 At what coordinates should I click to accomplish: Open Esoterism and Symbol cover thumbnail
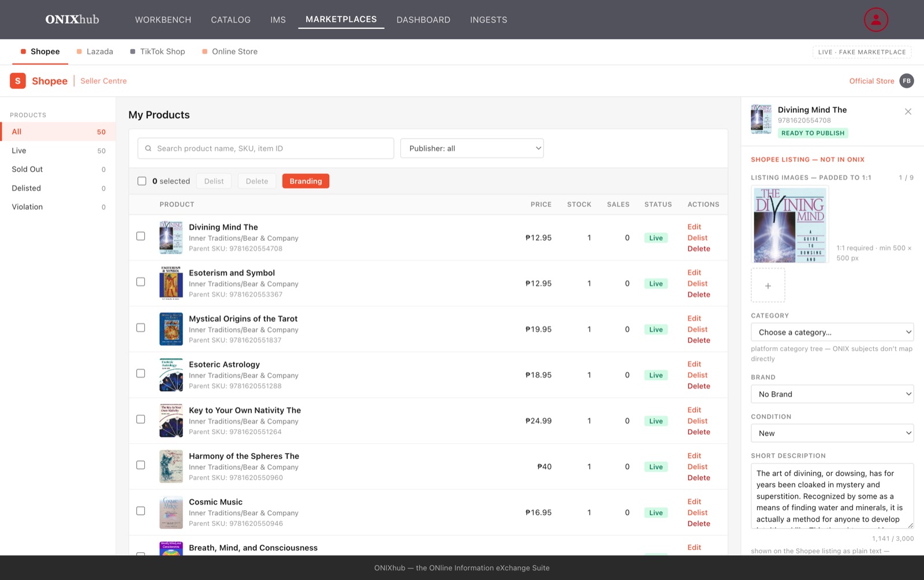click(x=171, y=283)
